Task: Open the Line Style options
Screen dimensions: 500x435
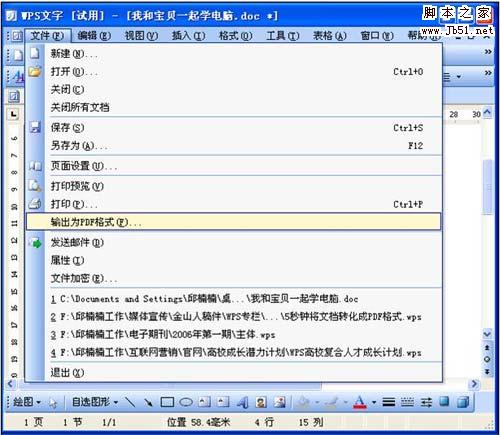Action: pyautogui.click(x=388, y=402)
